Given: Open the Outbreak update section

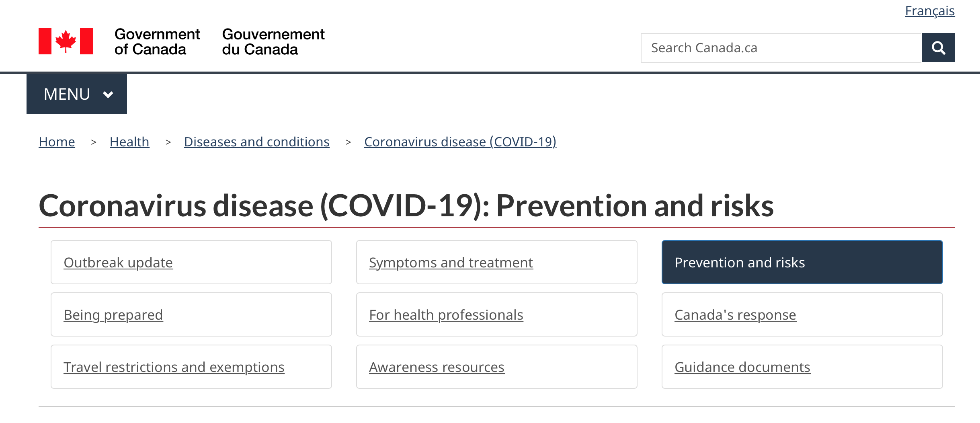Looking at the screenshot, I should point(191,262).
